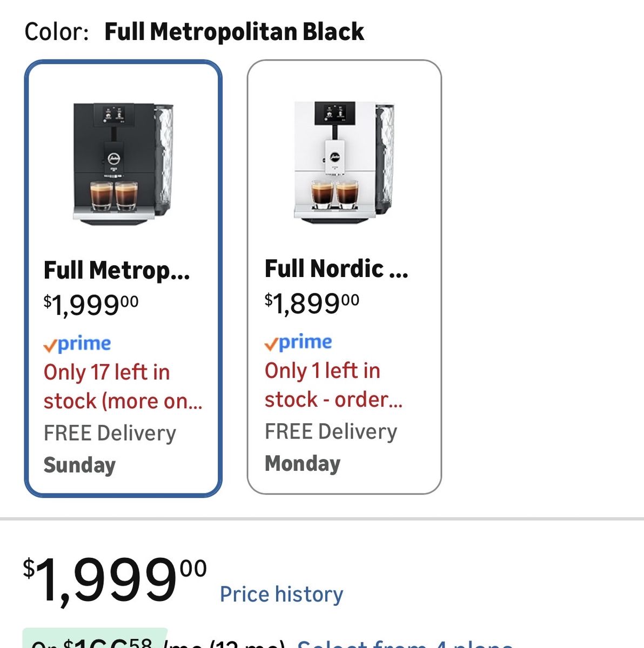Viewport: 644px width, 648px height.
Task: Open the 'Select from 4 plans' link
Action: pyautogui.click(x=405, y=644)
